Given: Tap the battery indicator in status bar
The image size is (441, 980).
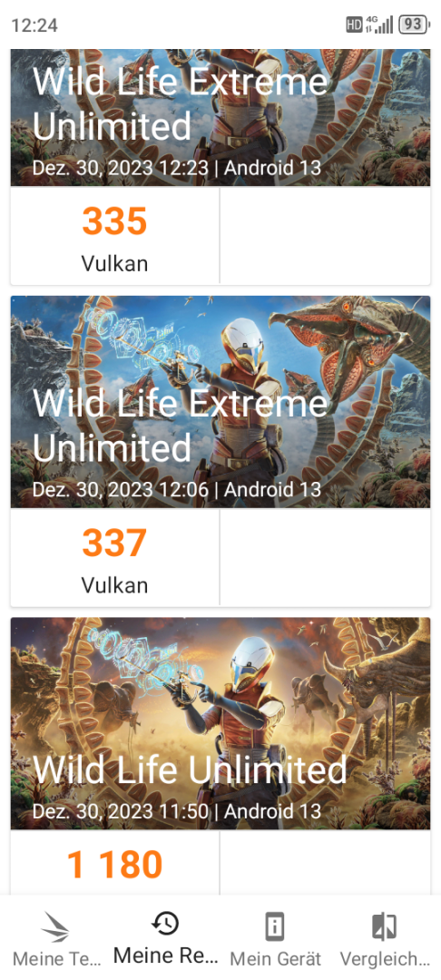Looking at the screenshot, I should pyautogui.click(x=415, y=24).
